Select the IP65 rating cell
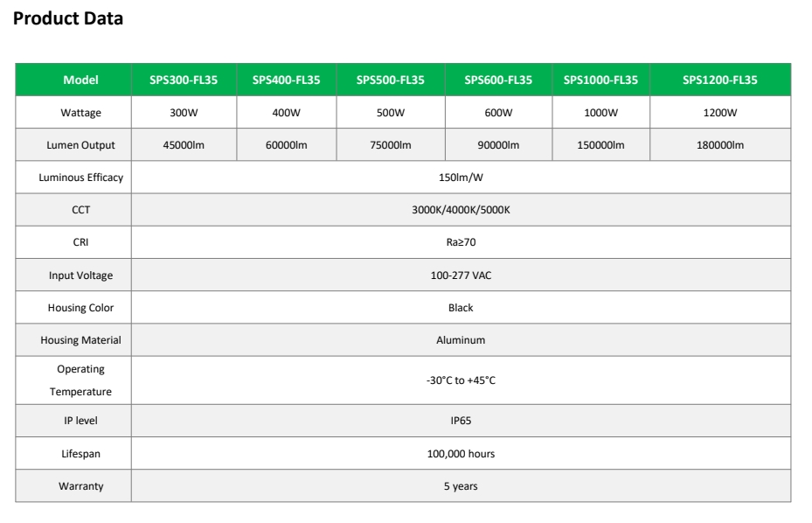The width and height of the screenshot is (812, 523). [461, 421]
